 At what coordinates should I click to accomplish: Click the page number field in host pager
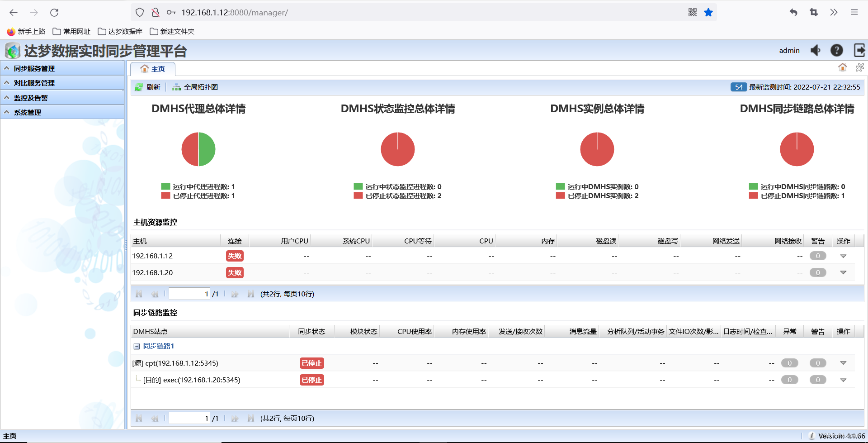point(189,294)
